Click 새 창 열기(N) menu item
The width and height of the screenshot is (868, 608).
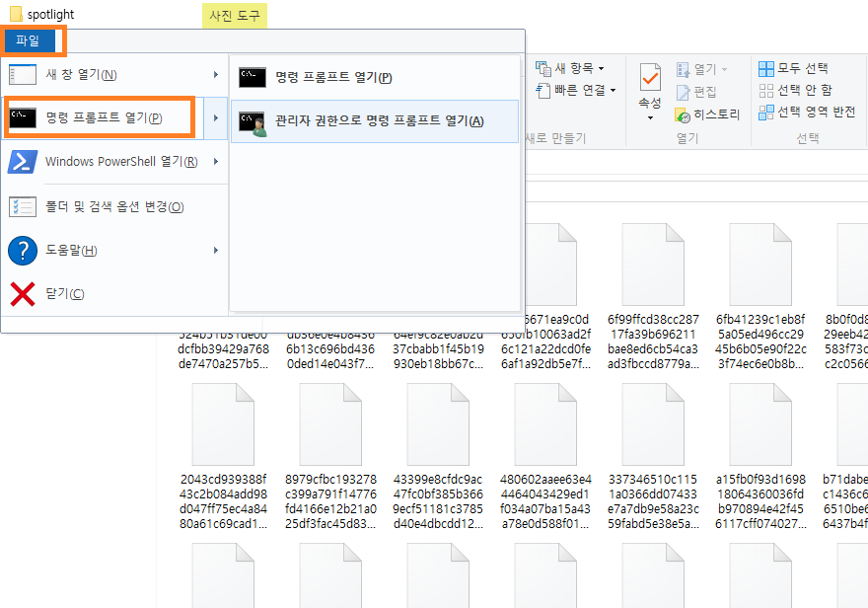(x=114, y=74)
